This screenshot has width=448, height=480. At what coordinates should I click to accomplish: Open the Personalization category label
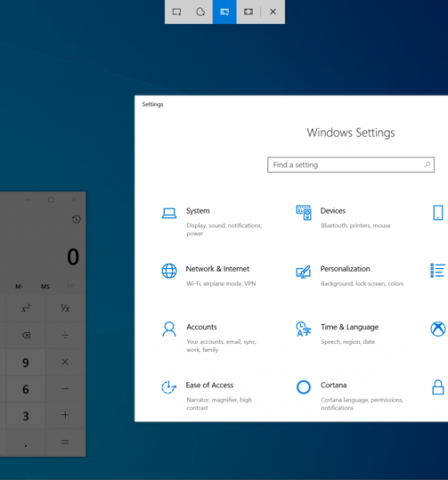coord(345,269)
